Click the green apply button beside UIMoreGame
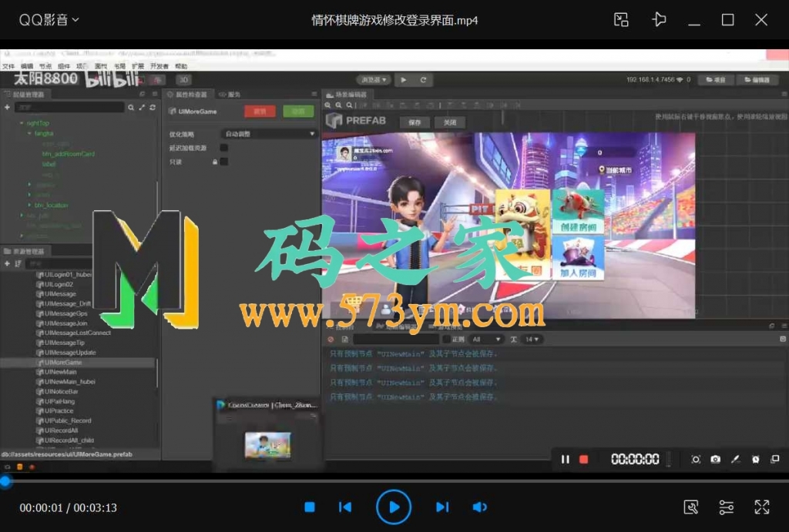The width and height of the screenshot is (789, 532). pyautogui.click(x=298, y=111)
